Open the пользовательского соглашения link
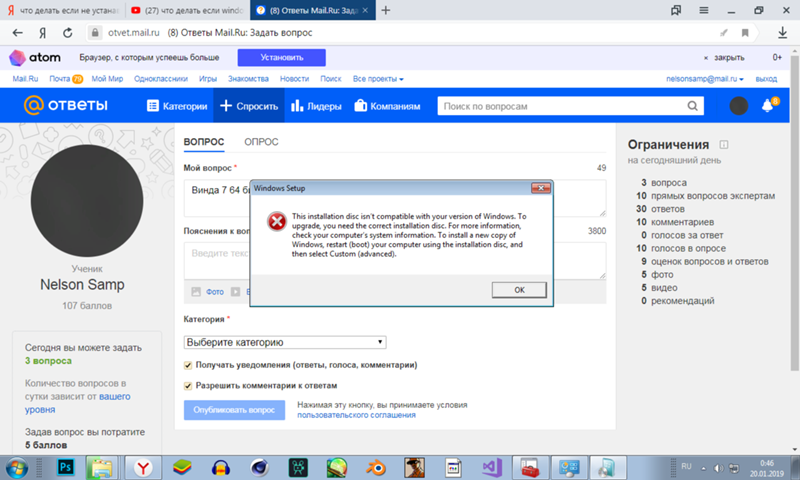Screen dimensions: 800x480 [x=356, y=415]
